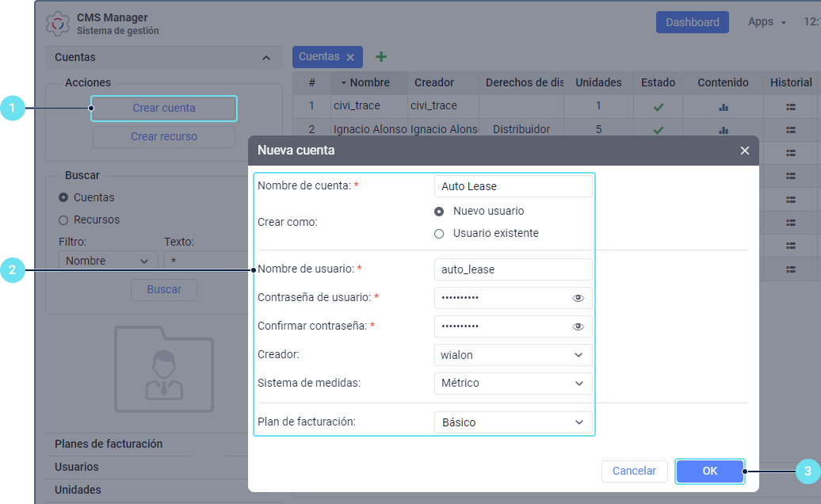Open history list icon for civi_trace row

tap(790, 106)
